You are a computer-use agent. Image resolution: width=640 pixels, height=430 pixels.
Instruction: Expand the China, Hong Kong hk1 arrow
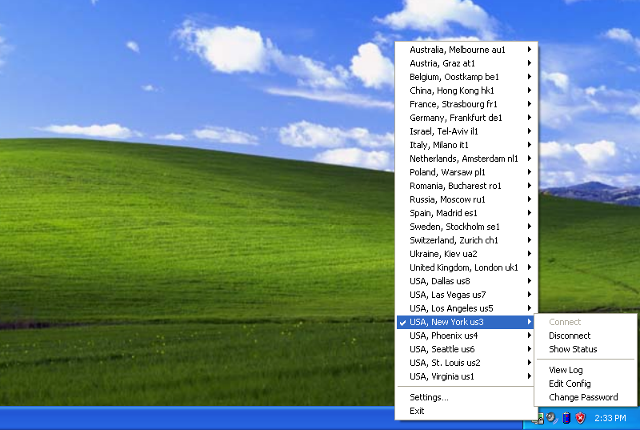[x=529, y=90]
